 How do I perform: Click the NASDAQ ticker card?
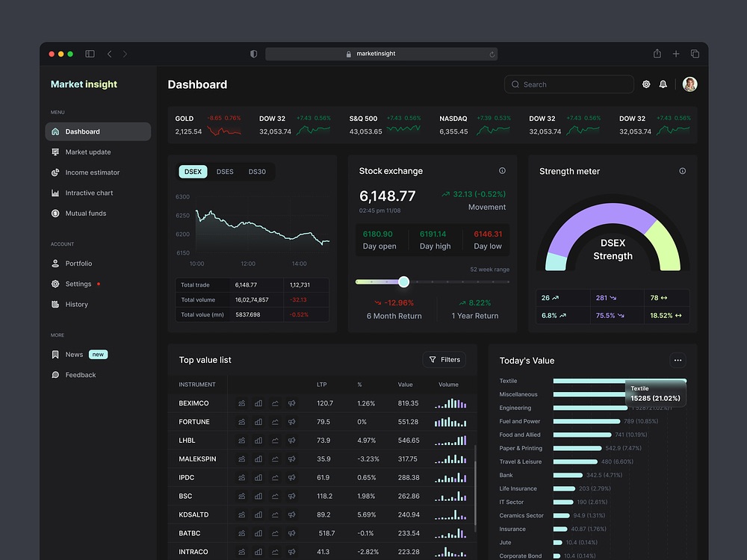[x=475, y=125]
